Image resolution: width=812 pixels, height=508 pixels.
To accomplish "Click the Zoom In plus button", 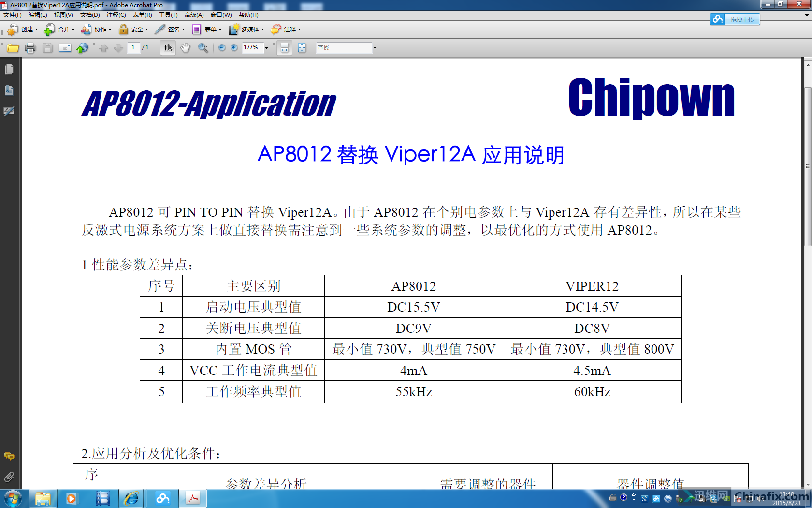I will tap(234, 47).
